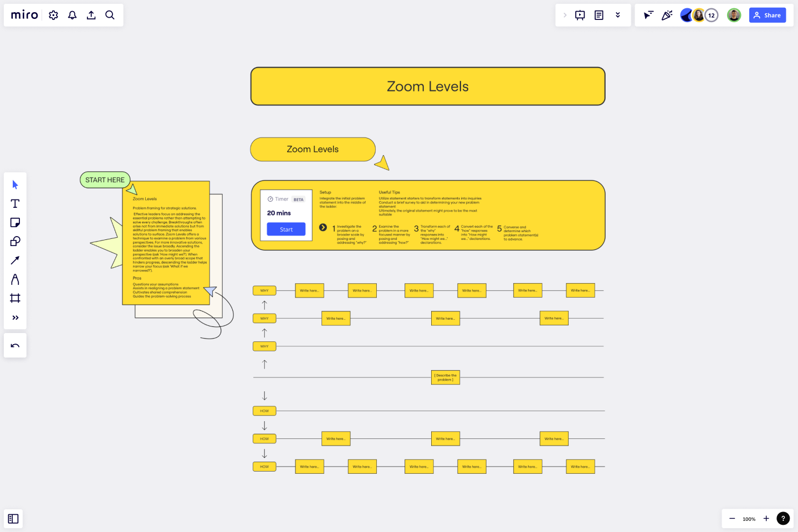Enable the follow collaborator cursors toggle
The width and height of the screenshot is (798, 532).
pyautogui.click(x=648, y=15)
